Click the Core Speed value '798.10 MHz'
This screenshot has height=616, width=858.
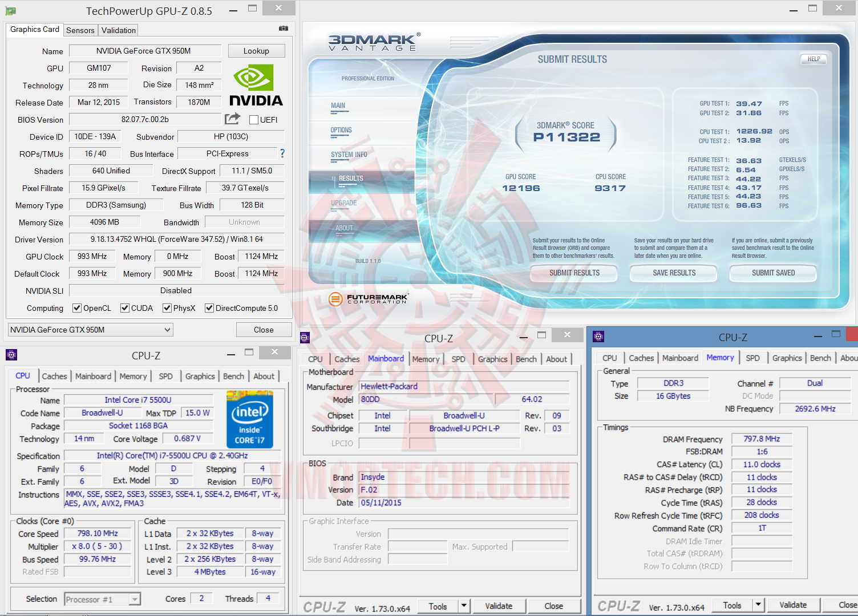pyautogui.click(x=98, y=533)
